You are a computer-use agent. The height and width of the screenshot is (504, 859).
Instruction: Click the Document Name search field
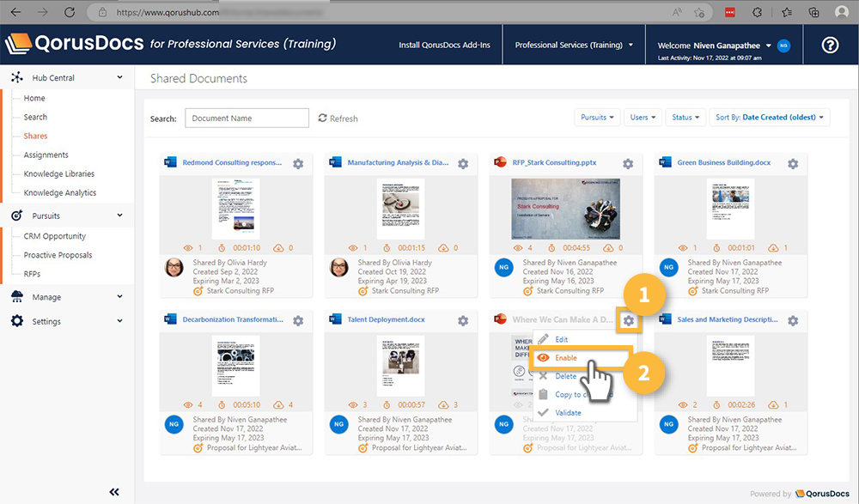coord(247,118)
